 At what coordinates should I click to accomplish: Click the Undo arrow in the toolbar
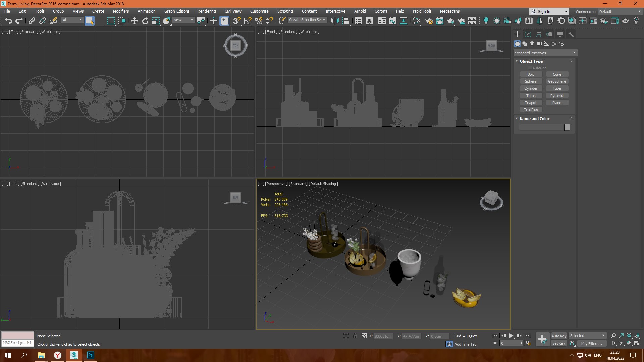click(8, 21)
